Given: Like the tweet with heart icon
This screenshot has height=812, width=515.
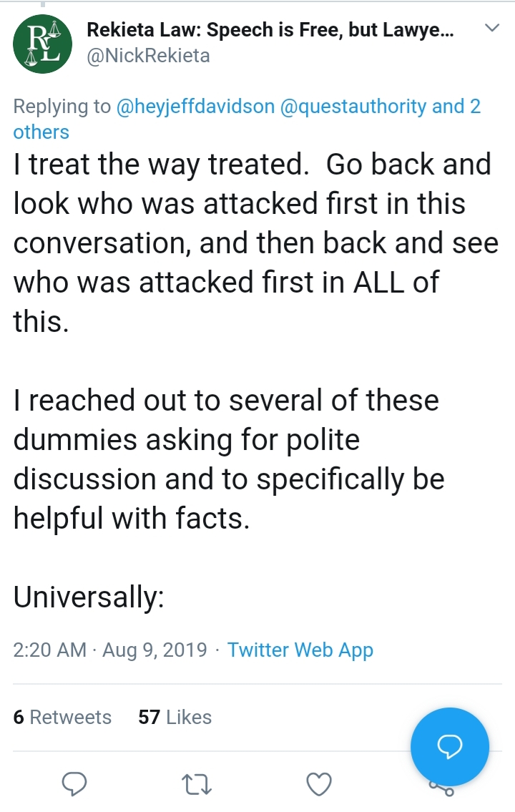Looking at the screenshot, I should pos(319,784).
